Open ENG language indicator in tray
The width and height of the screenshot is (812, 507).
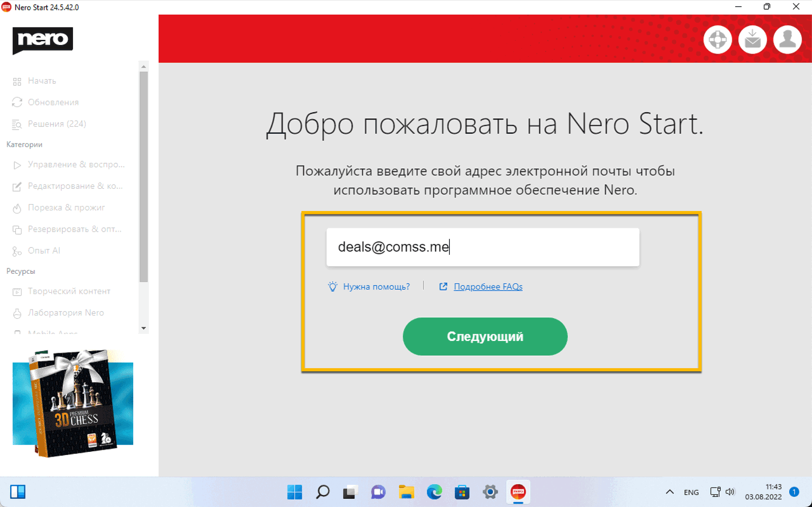pyautogui.click(x=691, y=492)
